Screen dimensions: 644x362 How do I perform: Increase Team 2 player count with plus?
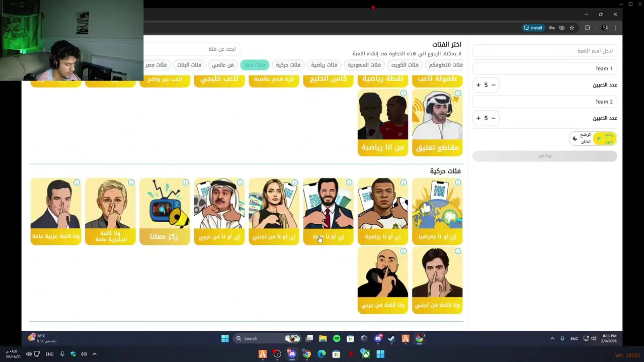pos(478,118)
